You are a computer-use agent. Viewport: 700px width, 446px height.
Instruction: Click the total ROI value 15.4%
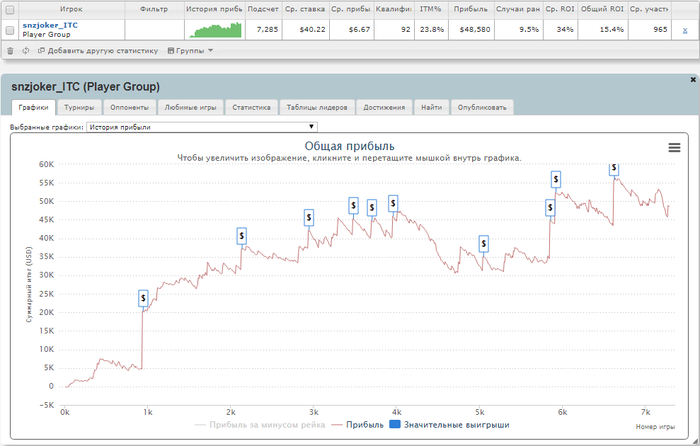pos(611,29)
